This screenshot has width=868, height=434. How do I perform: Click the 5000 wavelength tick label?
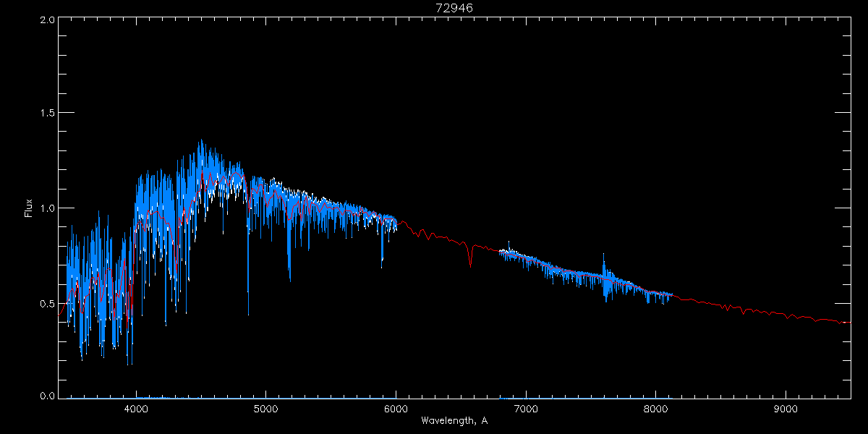266,407
